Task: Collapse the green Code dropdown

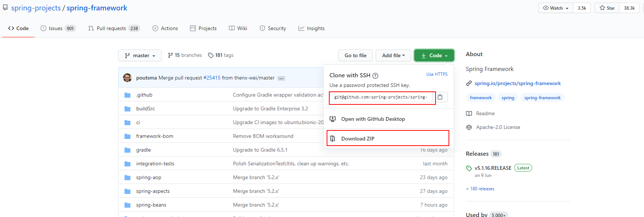Action: coord(434,55)
